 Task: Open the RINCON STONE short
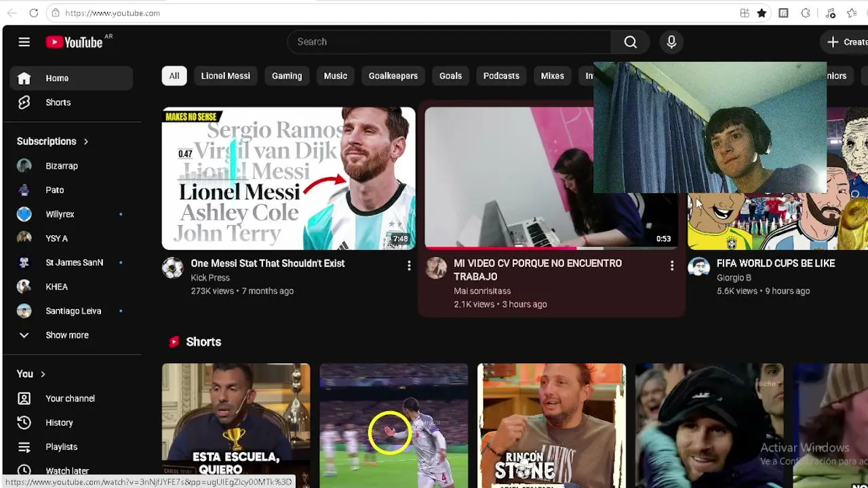coord(552,426)
